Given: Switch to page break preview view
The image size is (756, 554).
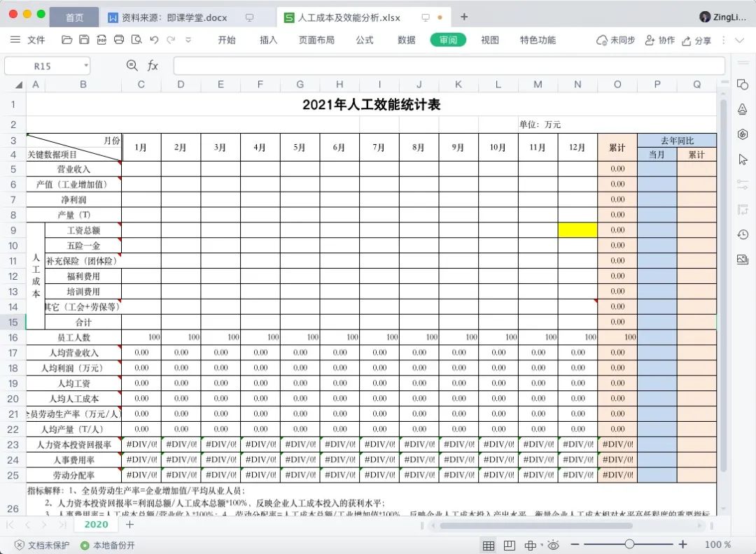Looking at the screenshot, I should (509, 545).
